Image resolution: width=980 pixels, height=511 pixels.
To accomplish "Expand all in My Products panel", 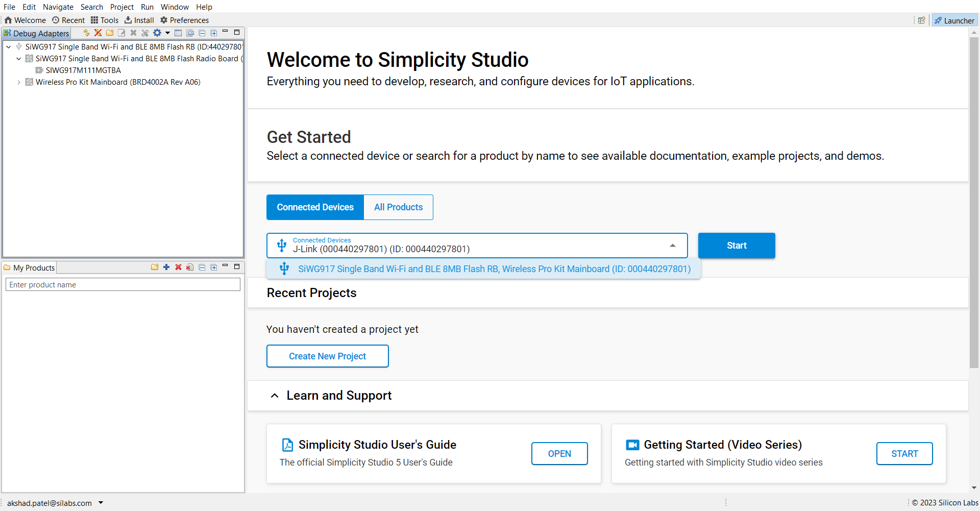I will tap(214, 267).
